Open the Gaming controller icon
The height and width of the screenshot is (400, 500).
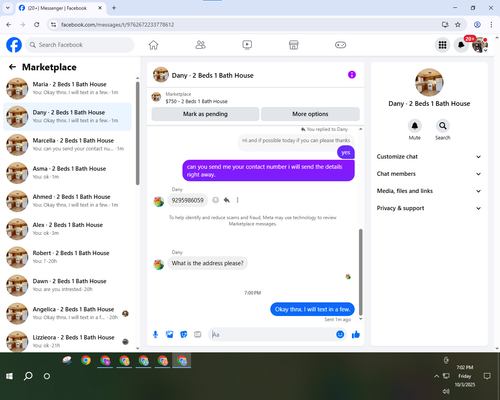pyautogui.click(x=340, y=45)
